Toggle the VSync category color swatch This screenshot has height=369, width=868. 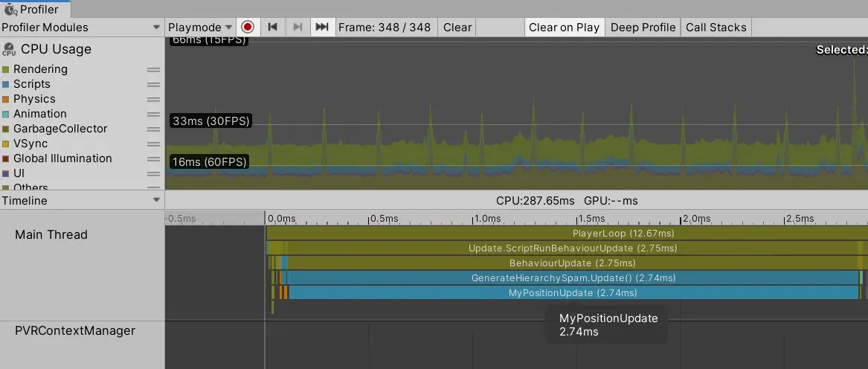pyautogui.click(x=5, y=144)
